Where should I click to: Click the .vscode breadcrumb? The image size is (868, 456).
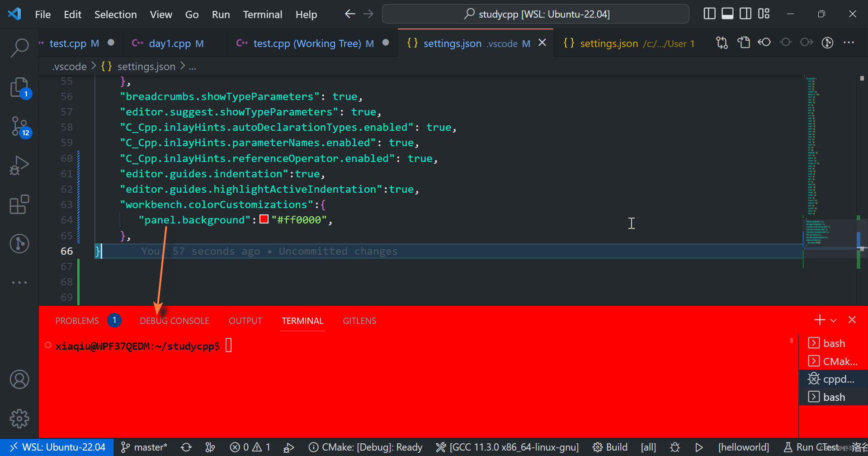[x=69, y=66]
